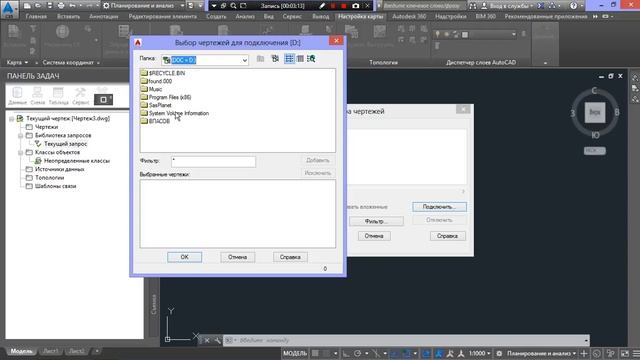Collapse the Библиотека запросов tree node
The width and height of the screenshot is (640, 360).
(20, 136)
